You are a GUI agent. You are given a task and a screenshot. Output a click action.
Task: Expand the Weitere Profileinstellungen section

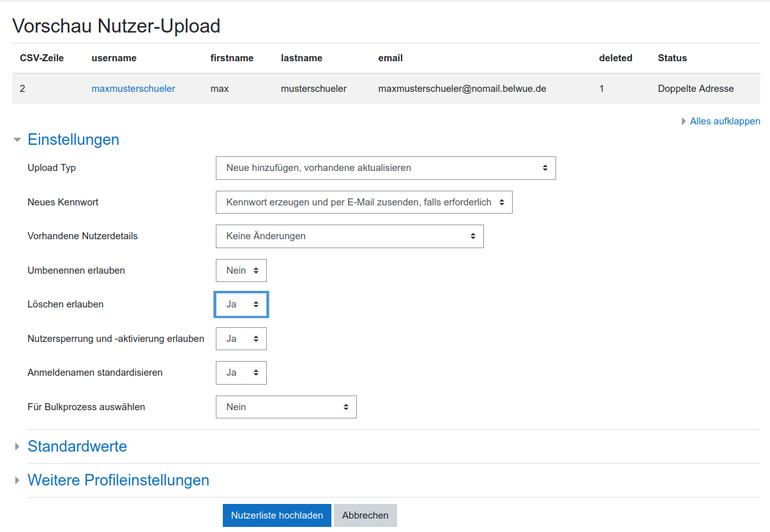[118, 480]
